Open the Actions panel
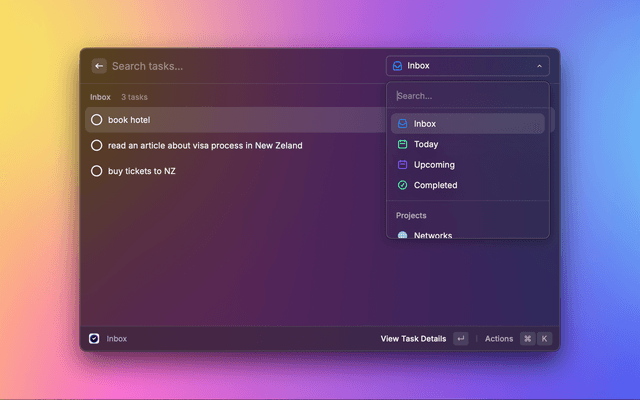Image resolution: width=640 pixels, height=400 pixels. [499, 339]
